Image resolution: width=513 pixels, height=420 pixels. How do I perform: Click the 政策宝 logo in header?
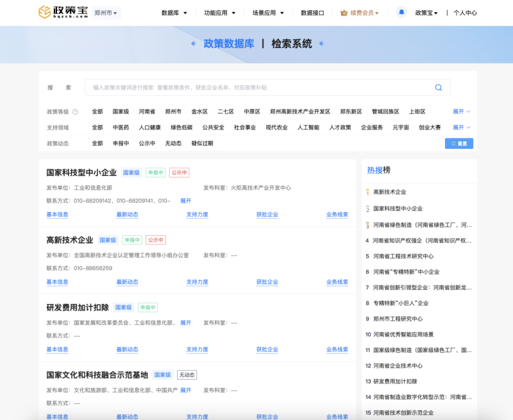pyautogui.click(x=62, y=12)
